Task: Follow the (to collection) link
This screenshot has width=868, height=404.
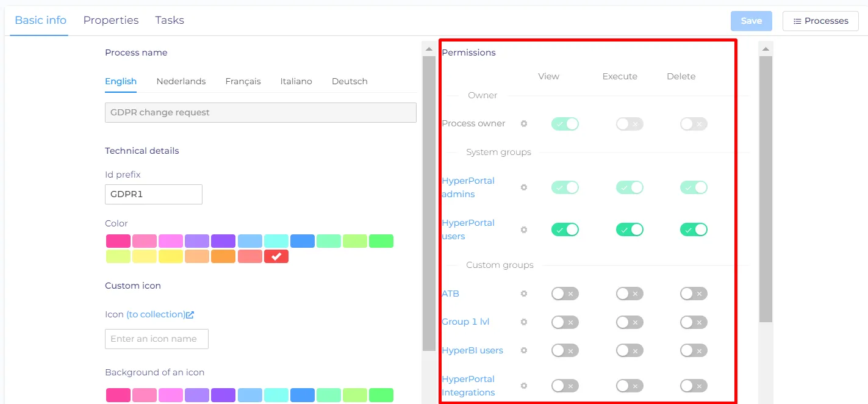Action: click(156, 314)
